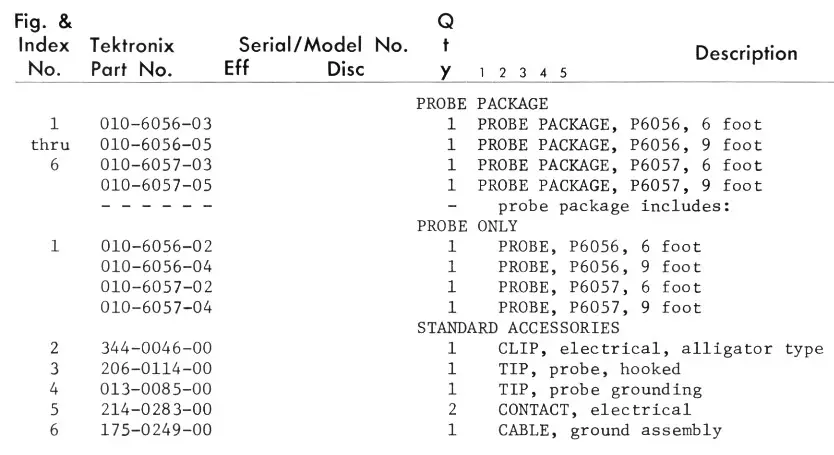Click the Tektronix Part No. column header
This screenshot has width=834, height=455.
133,58
